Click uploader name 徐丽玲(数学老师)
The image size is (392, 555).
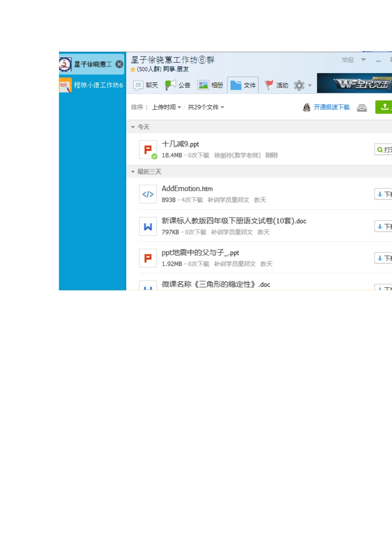pos(237,155)
